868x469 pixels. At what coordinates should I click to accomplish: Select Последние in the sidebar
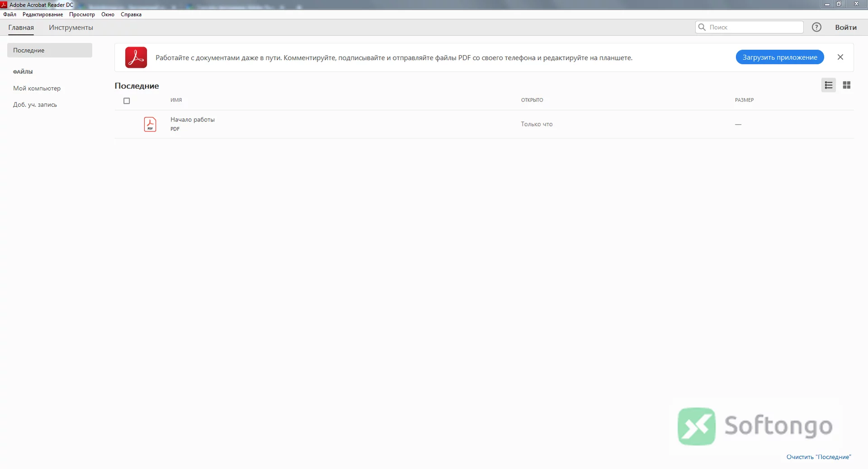click(50, 50)
